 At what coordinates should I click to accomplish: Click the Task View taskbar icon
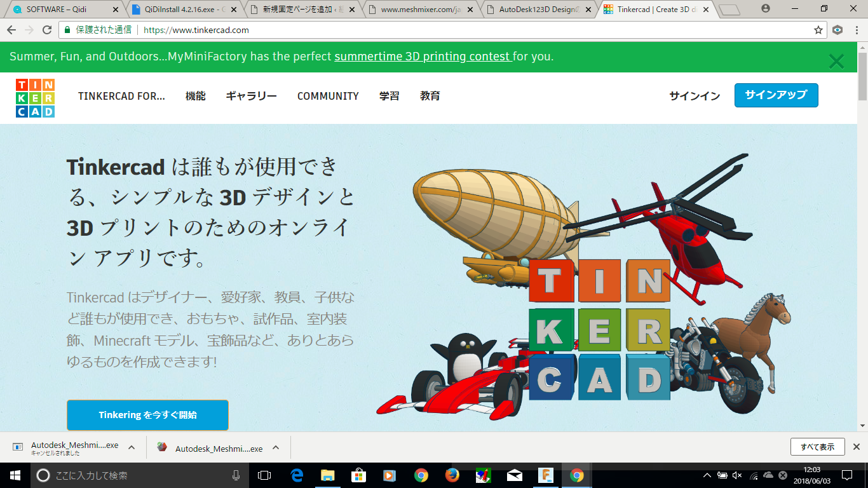point(264,475)
